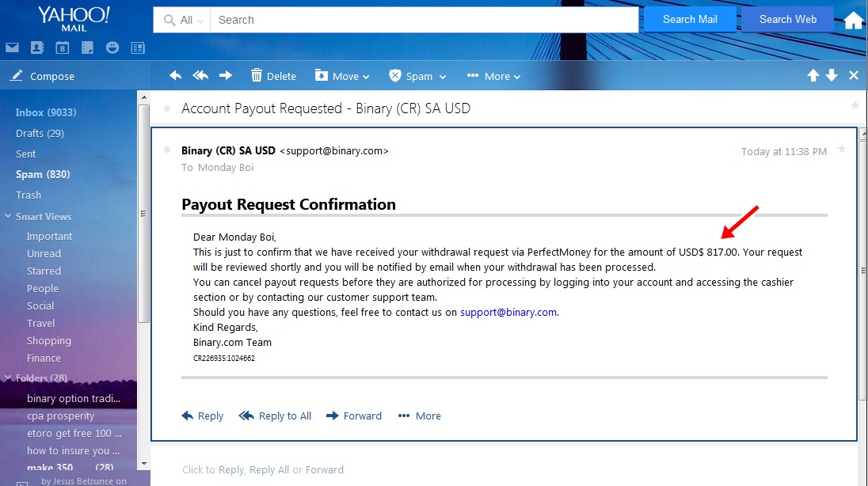The width and height of the screenshot is (868, 486).
Task: Open the binary option tradi... folder
Action: tap(74, 399)
